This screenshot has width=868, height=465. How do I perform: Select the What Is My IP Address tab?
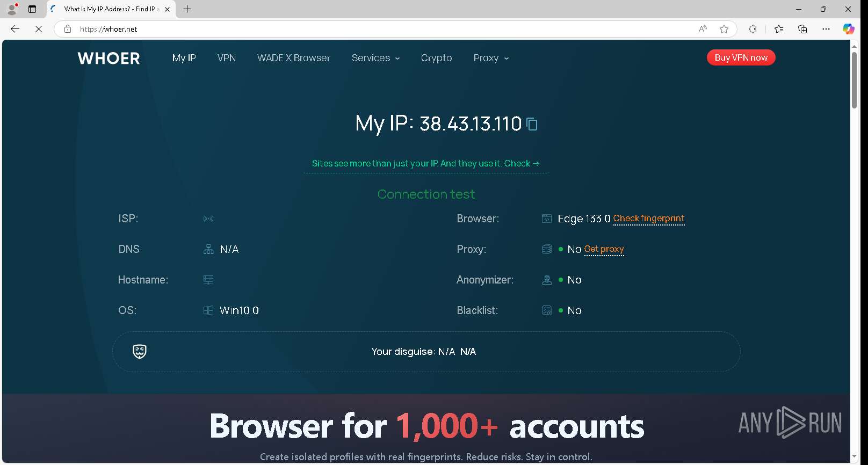point(111,9)
